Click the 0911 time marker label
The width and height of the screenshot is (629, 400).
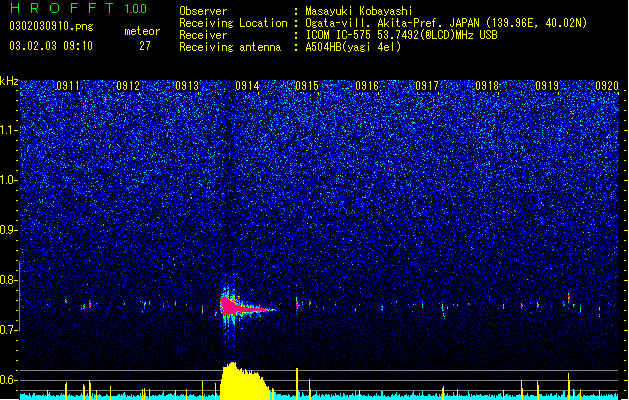(x=68, y=86)
